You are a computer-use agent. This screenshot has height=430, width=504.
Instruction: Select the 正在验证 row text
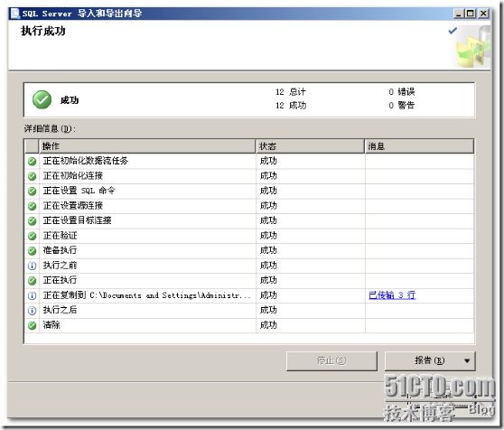[61, 236]
